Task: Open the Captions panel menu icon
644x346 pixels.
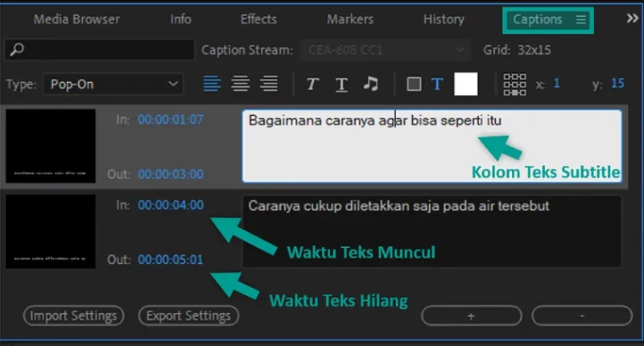Action: tap(580, 19)
